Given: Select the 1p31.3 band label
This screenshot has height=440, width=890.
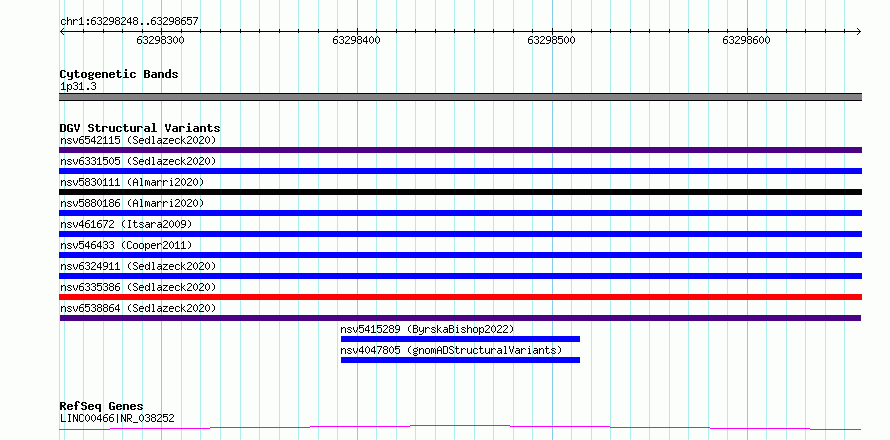Looking at the screenshot, I should [78, 87].
